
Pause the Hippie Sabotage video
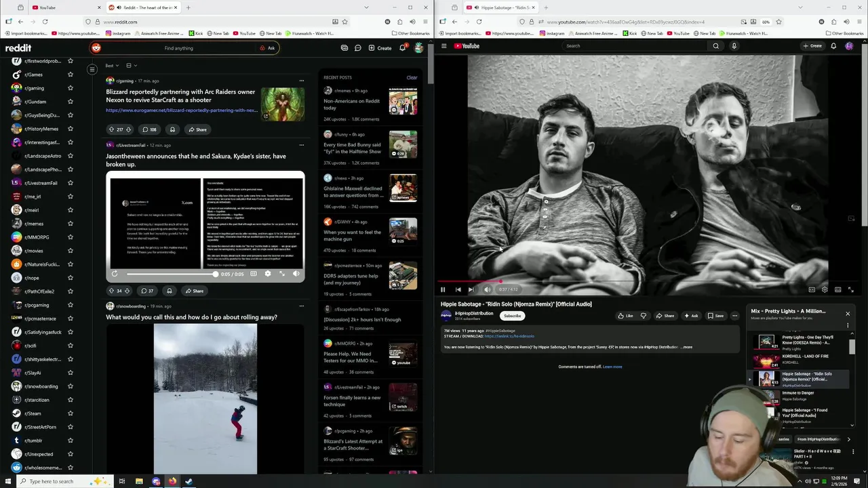click(443, 289)
